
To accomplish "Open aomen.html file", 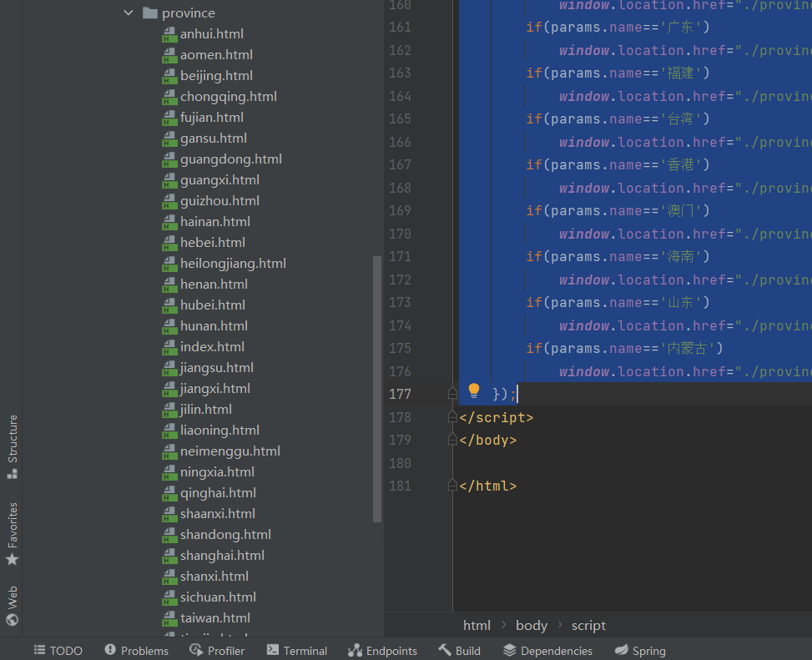I will pyautogui.click(x=216, y=55).
